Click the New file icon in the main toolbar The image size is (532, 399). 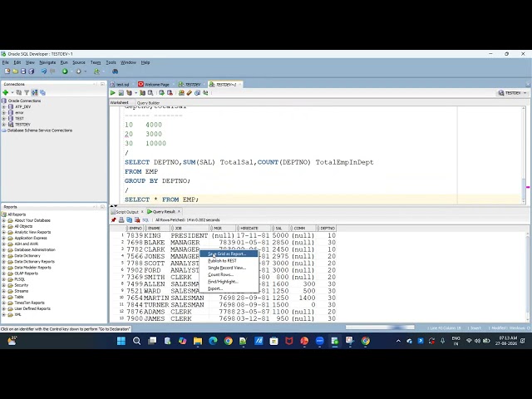point(7,71)
